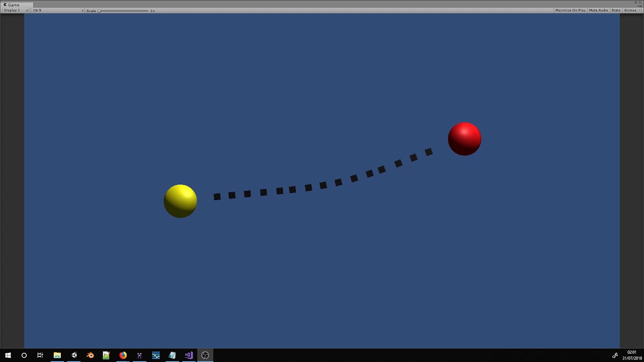Click the Scale slider
Viewport: 644px width, 362px height.
pyautogui.click(x=124, y=11)
